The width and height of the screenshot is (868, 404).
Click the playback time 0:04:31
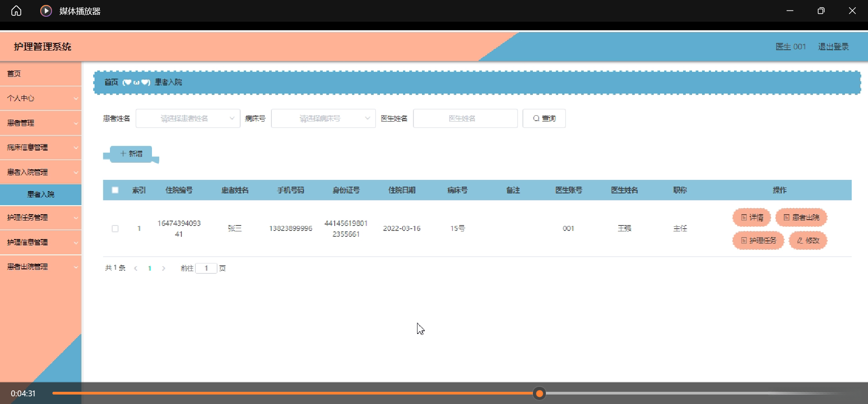(x=23, y=394)
